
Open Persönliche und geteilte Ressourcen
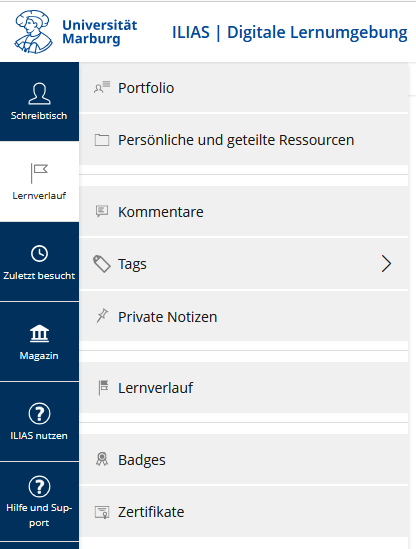pyautogui.click(x=244, y=140)
